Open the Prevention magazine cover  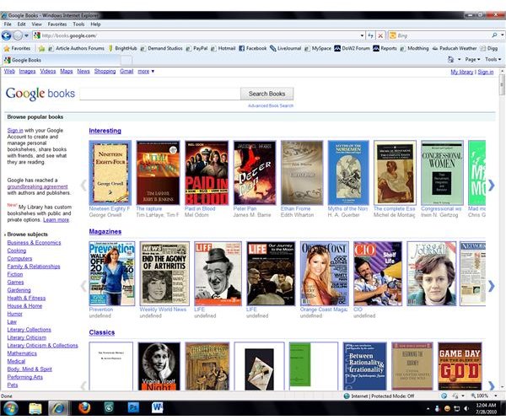point(112,273)
